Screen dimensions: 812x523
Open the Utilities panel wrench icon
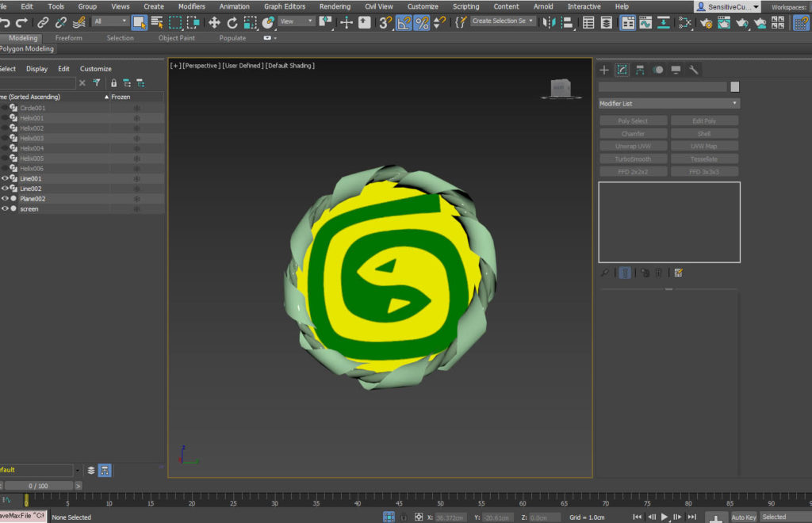coord(694,70)
